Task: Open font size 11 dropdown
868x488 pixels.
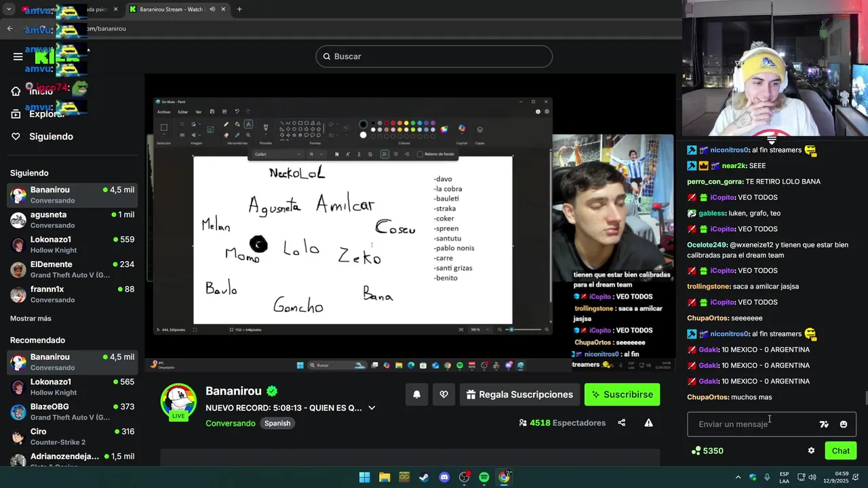Action: click(x=315, y=154)
